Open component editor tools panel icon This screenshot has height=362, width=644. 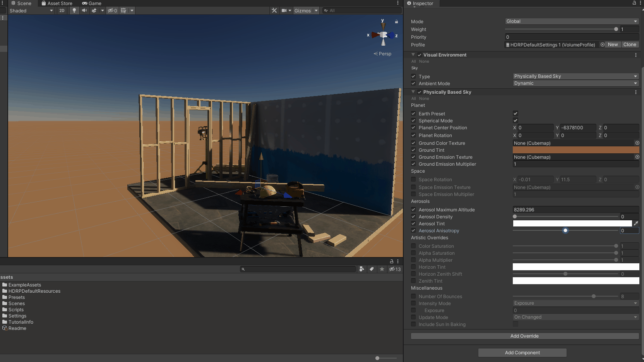click(x=274, y=10)
